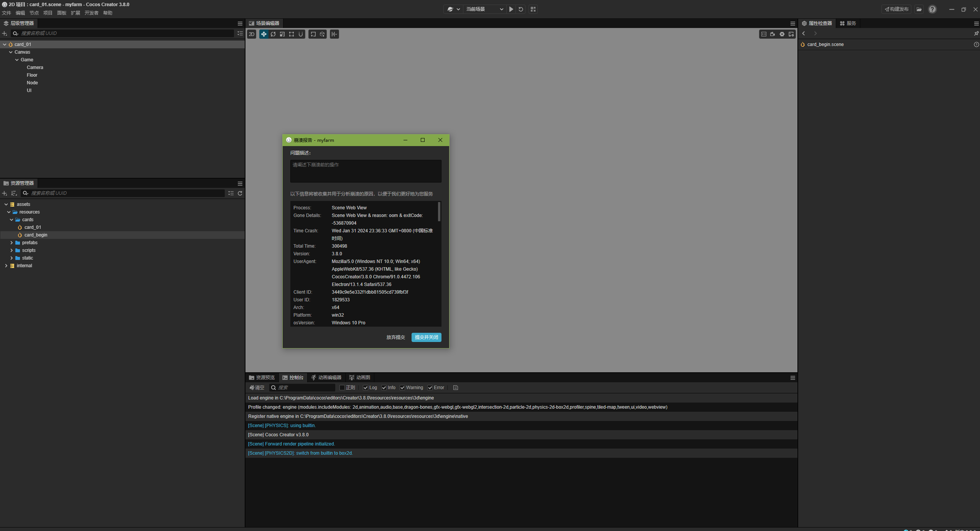This screenshot has height=531, width=980.
Task: Enable the 正则 regex checkbox
Action: pos(342,388)
